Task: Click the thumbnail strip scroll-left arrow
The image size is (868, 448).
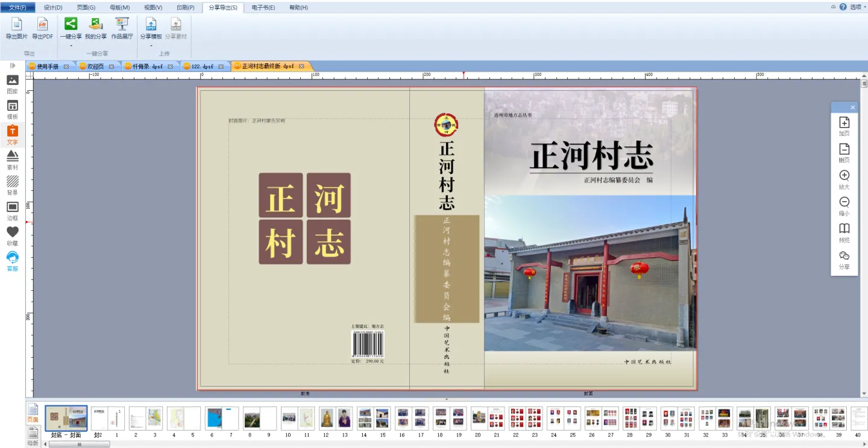Action: tap(45, 444)
